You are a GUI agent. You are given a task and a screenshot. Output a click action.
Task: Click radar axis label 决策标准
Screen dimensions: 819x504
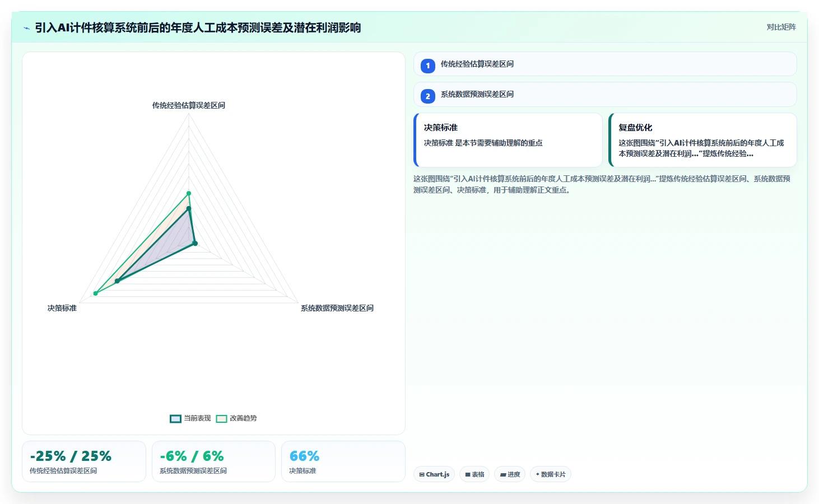pos(62,308)
